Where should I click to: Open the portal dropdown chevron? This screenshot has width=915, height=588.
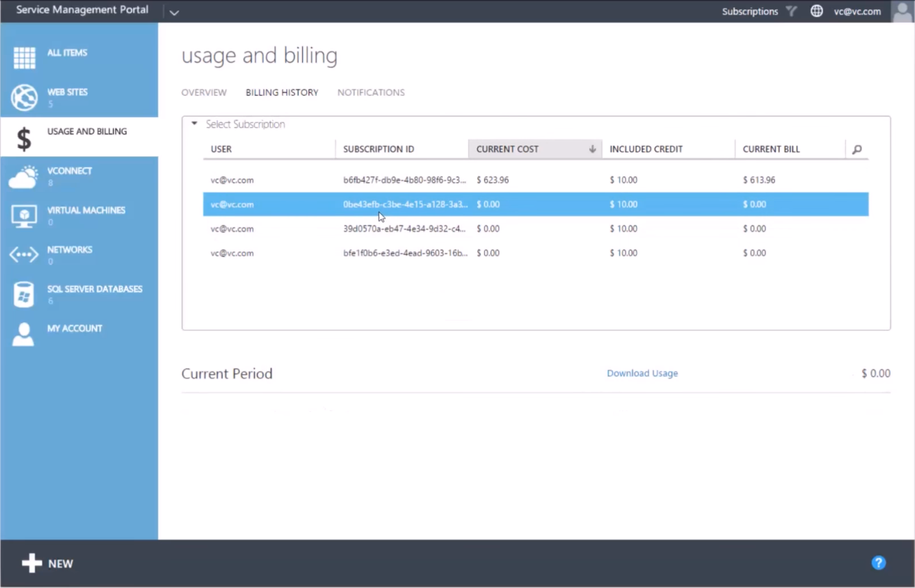point(174,12)
